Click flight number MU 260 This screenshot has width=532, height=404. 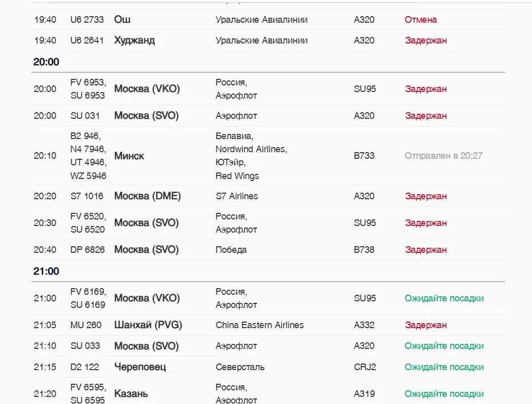pos(86,325)
